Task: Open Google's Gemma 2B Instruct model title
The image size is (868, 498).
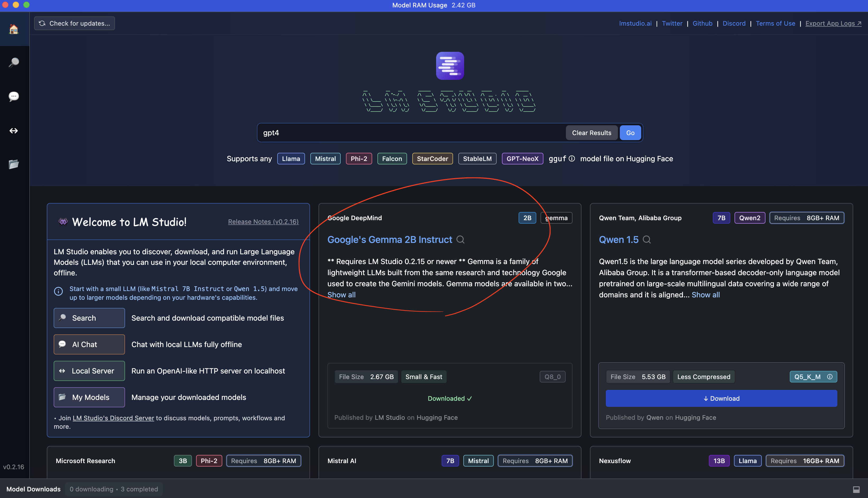Action: tap(390, 239)
